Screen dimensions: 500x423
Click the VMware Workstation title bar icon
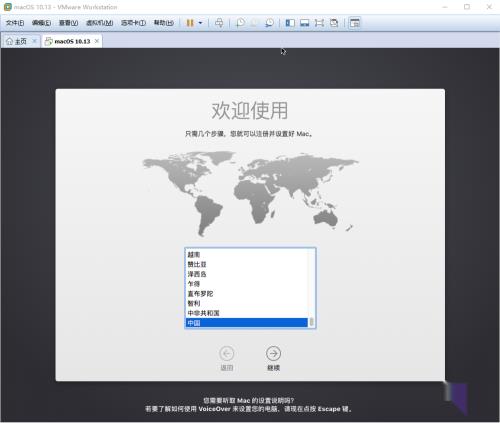(7, 7)
